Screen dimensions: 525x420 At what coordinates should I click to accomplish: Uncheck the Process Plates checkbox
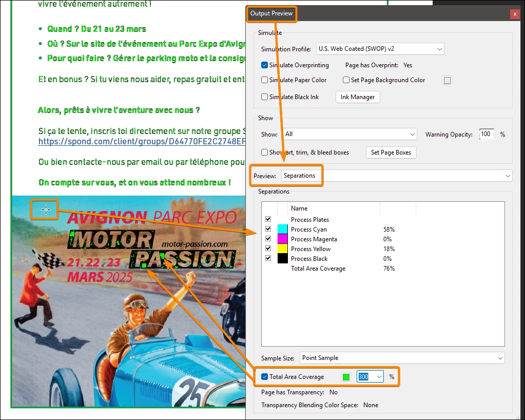click(x=268, y=219)
